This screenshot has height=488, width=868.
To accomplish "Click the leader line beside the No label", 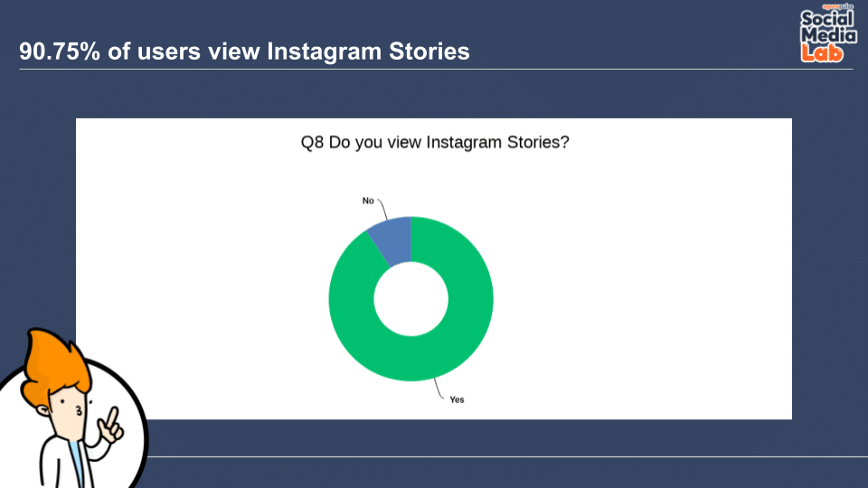I will pyautogui.click(x=382, y=209).
